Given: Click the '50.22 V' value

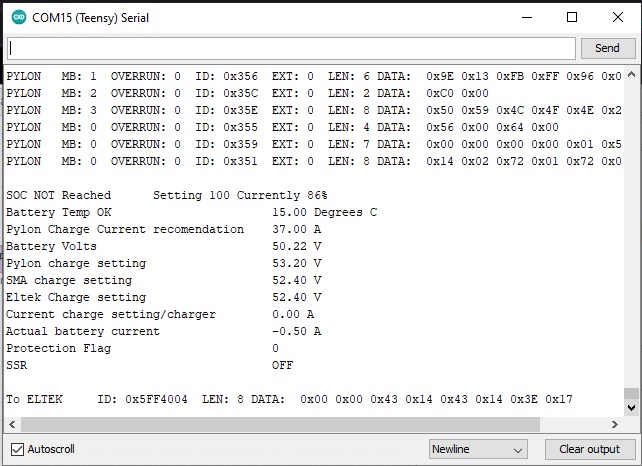Looking at the screenshot, I should (296, 246).
